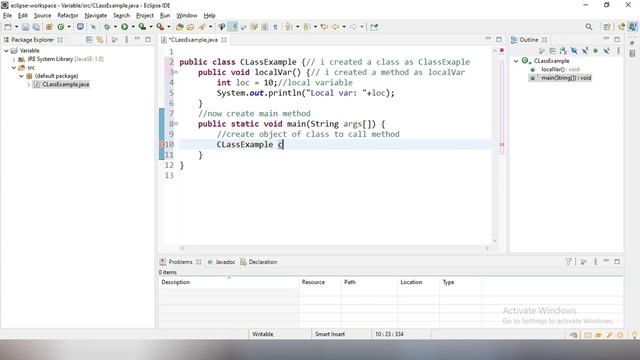Toggle Hide Fields in the Outline view
This screenshot has height=360, width=640.
click(x=574, y=51)
